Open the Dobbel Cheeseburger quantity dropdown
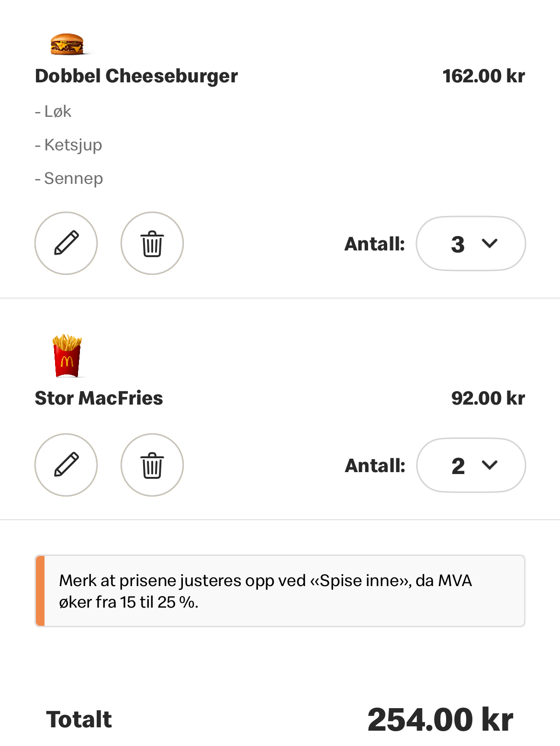 click(471, 244)
